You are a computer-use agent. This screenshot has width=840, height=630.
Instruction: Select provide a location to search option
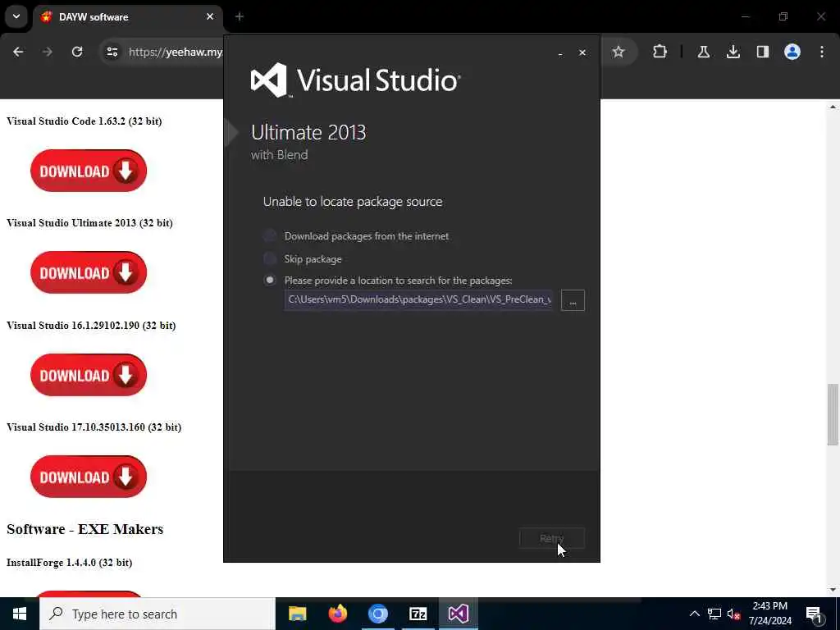point(269,281)
